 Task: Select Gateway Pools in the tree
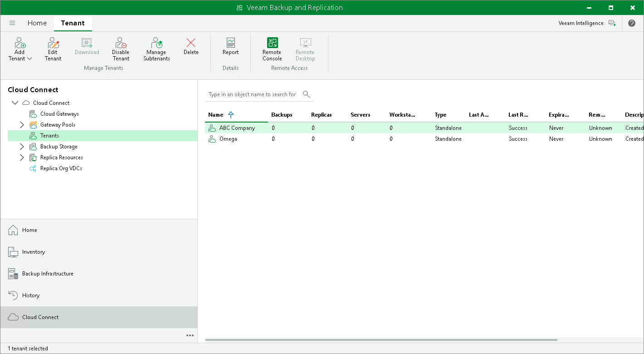click(58, 125)
